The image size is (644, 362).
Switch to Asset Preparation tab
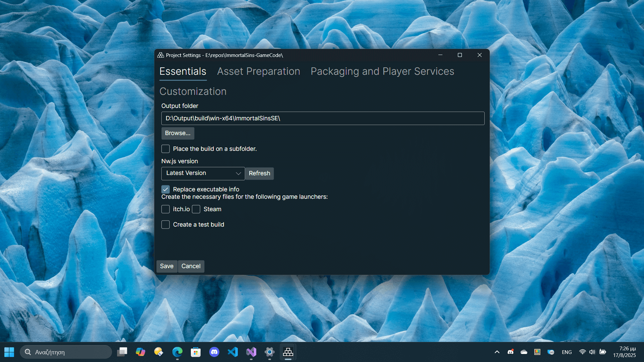click(258, 71)
